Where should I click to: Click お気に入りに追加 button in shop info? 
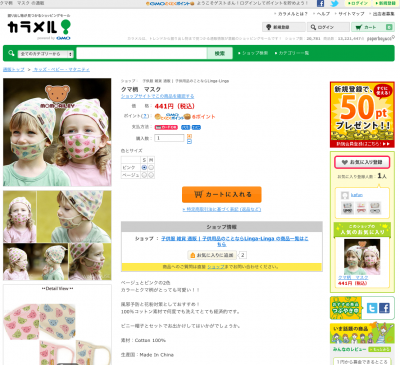click(x=212, y=255)
